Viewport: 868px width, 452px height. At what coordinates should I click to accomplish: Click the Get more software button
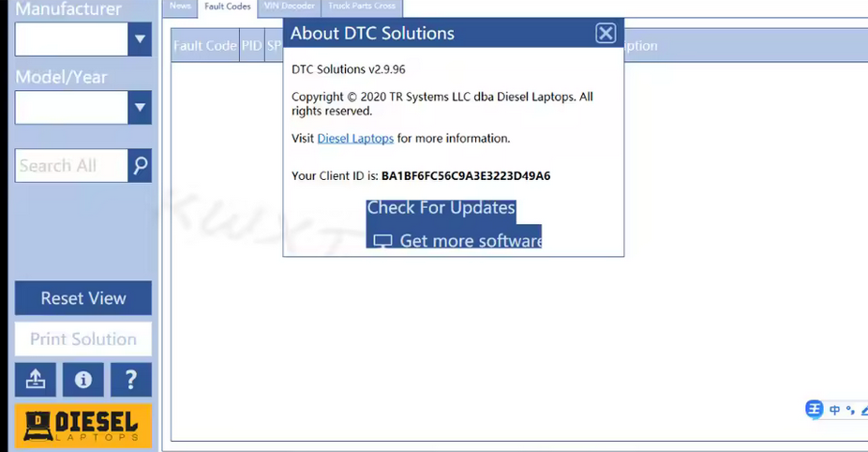pyautogui.click(x=455, y=240)
